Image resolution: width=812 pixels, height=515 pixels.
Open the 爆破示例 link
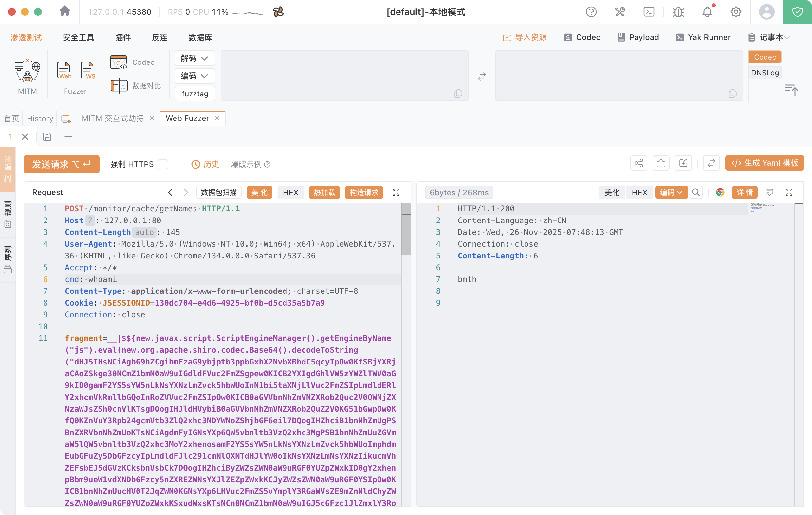[246, 164]
